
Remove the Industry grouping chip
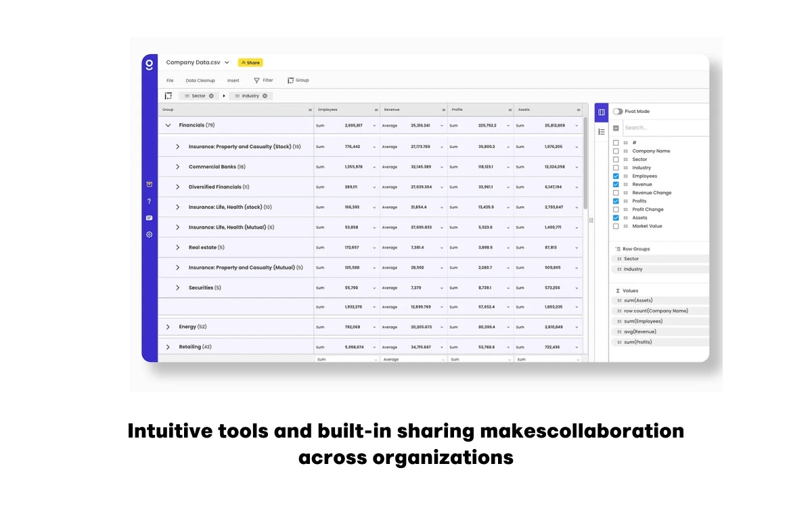pos(265,96)
